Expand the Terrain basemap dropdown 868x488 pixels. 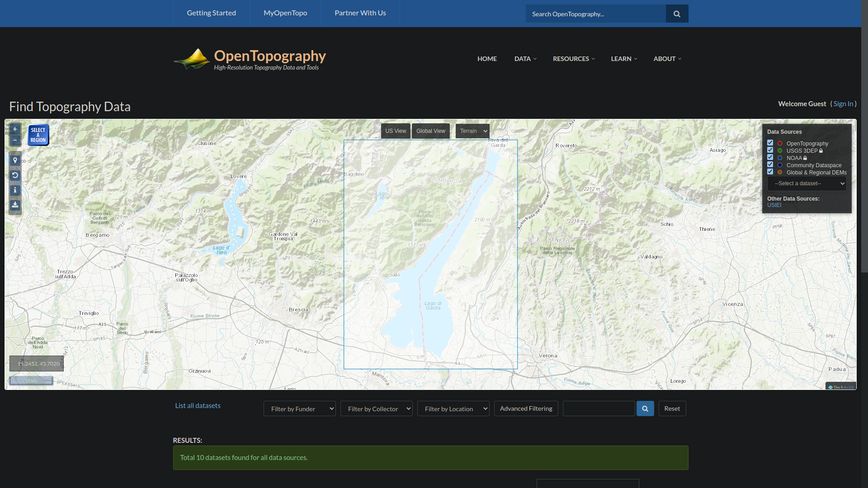point(472,131)
